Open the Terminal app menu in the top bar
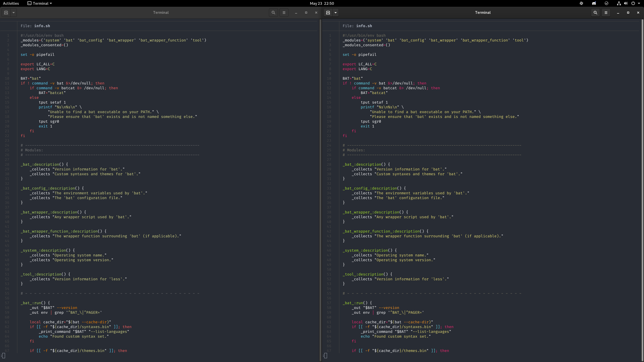The width and height of the screenshot is (644, 362). (39, 3)
